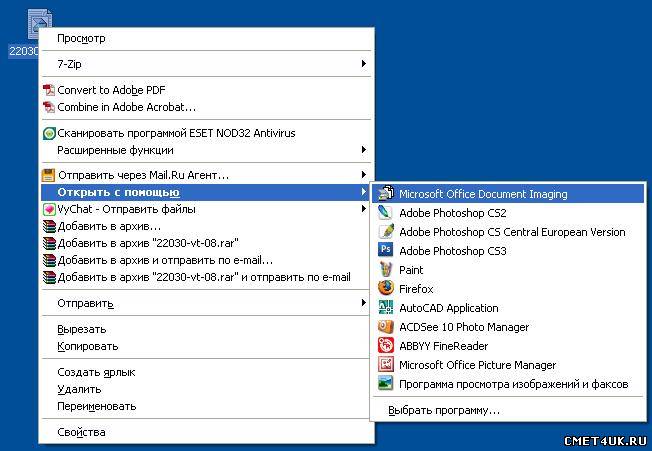Select Выбрать программу... option
The image size is (652, 451).
443,410
